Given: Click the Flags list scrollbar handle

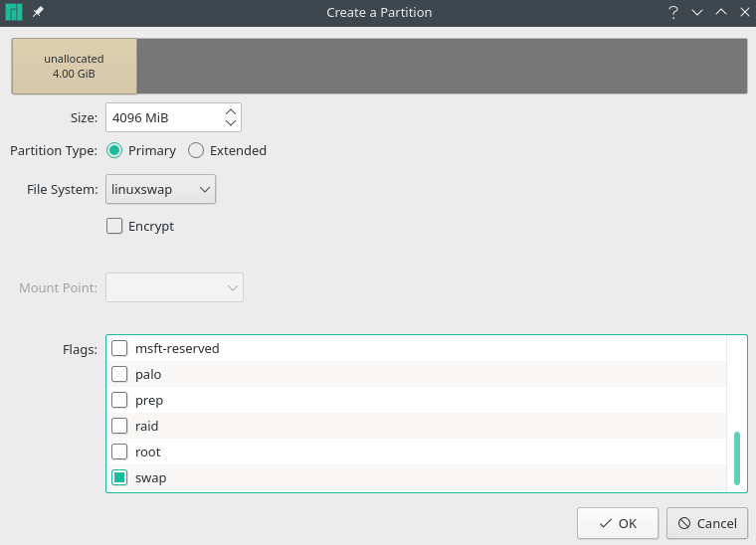Looking at the screenshot, I should (x=737, y=458).
